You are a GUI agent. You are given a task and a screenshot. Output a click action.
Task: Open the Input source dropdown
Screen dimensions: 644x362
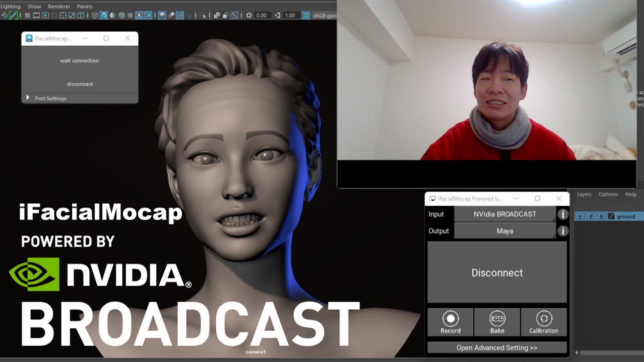click(505, 214)
